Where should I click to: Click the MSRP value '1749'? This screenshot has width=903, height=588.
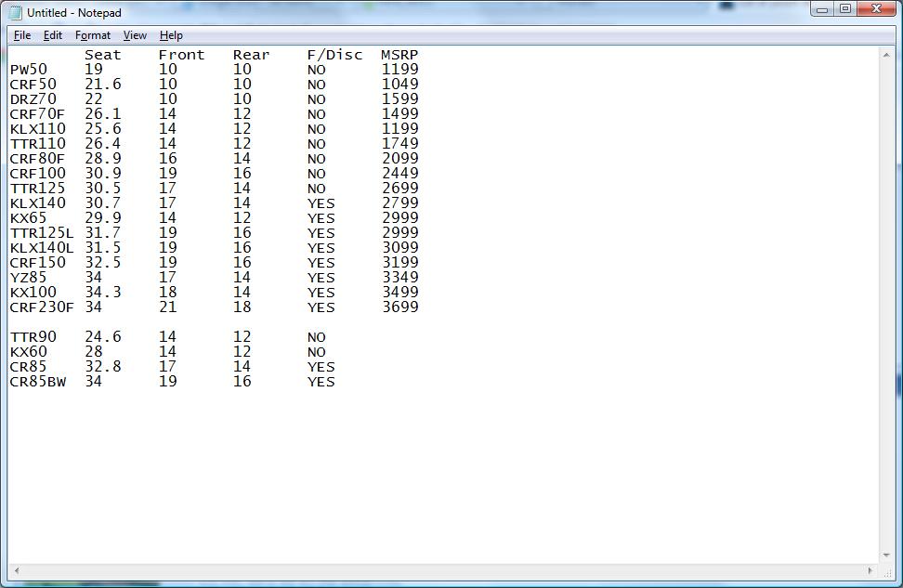pos(399,143)
